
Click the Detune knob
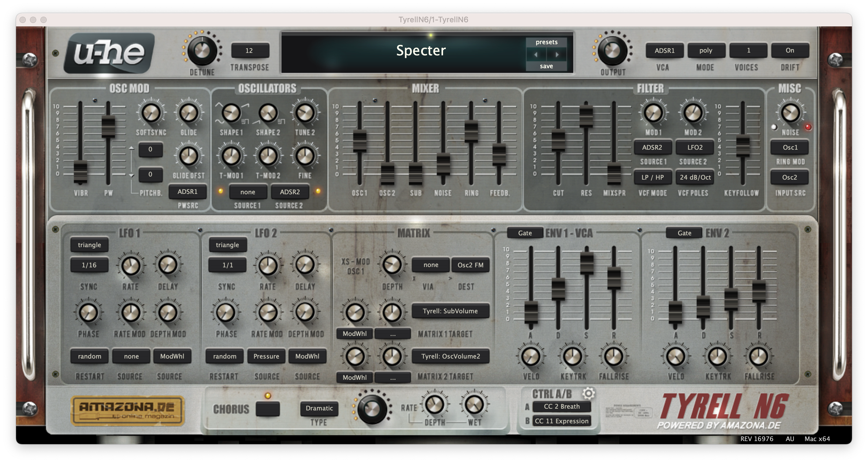[202, 51]
